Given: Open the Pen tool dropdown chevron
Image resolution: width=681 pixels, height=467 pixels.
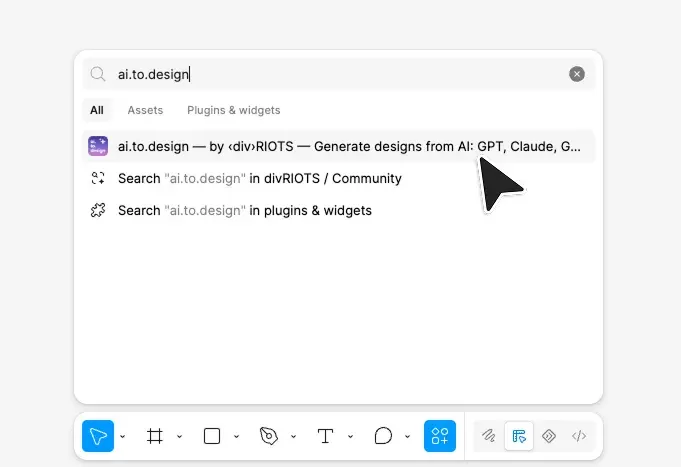Looking at the screenshot, I should [x=294, y=436].
